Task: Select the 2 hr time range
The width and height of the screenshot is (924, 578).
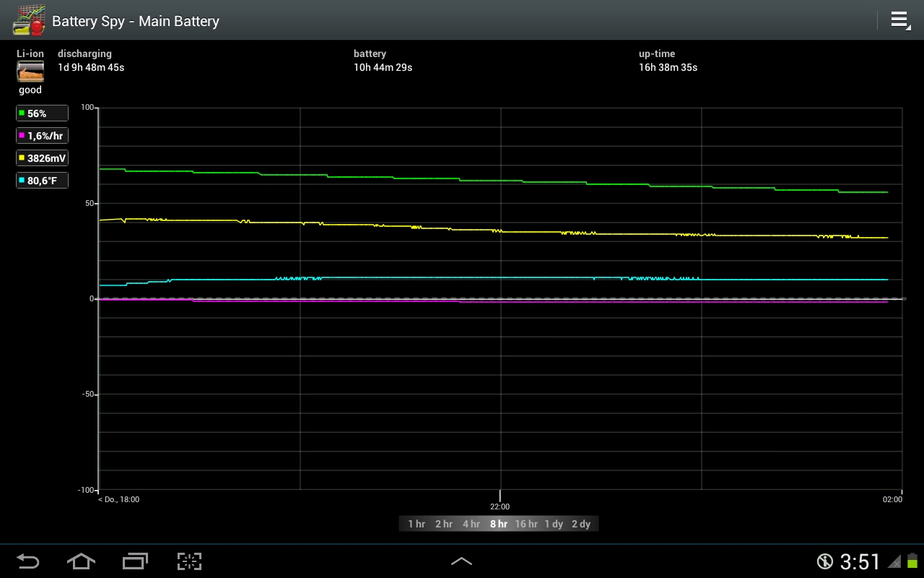Action: point(444,524)
